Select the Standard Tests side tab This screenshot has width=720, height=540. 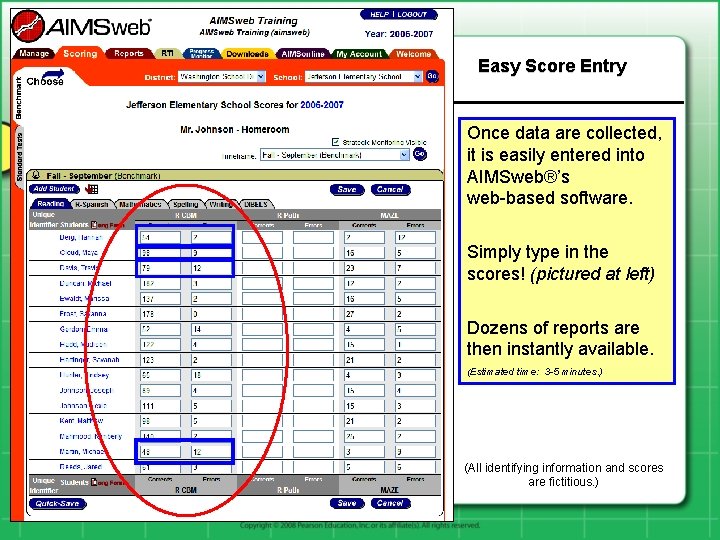pos(19,157)
